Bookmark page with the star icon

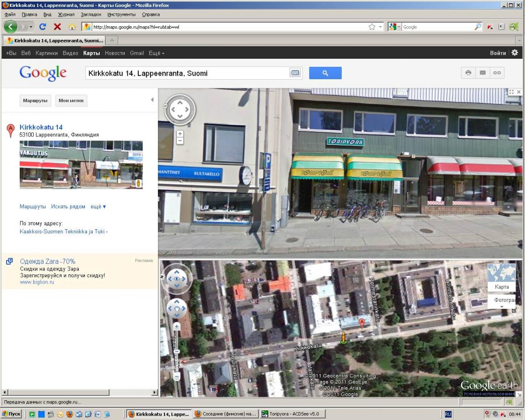372,27
